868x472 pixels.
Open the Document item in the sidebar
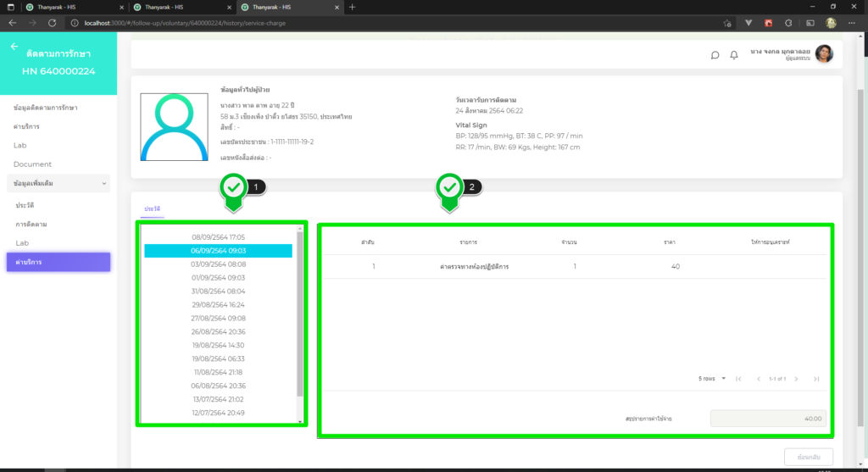pyautogui.click(x=32, y=164)
